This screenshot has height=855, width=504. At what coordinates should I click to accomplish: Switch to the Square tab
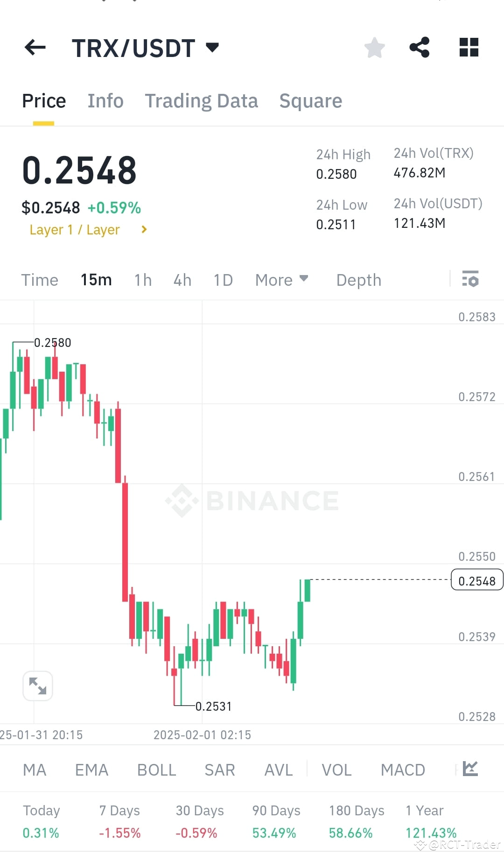tap(310, 100)
